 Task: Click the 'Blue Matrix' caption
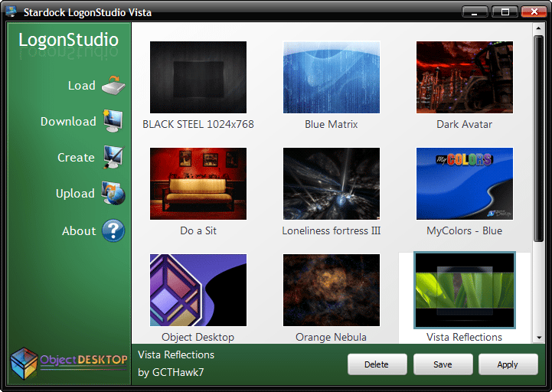point(332,124)
